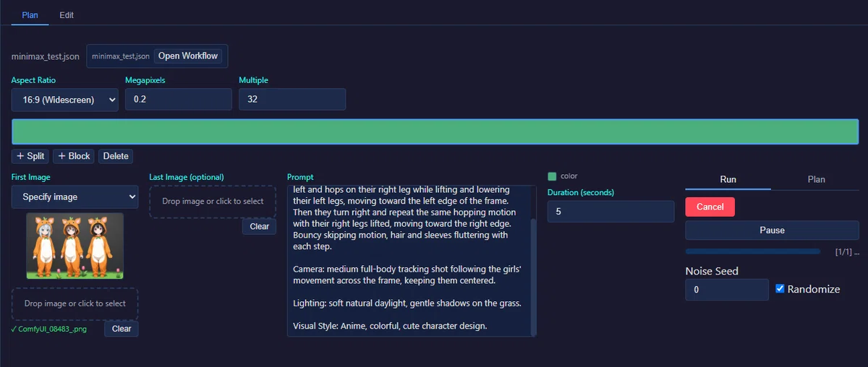Open the green block color swatch
Screen dimensions: 868x367
pyautogui.click(x=552, y=176)
